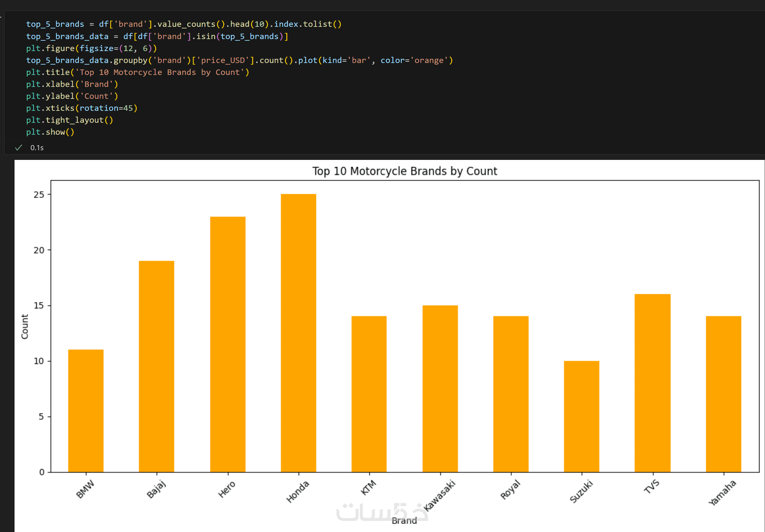Click the Suzuki bar in the chart
The image size is (765, 532).
581,416
